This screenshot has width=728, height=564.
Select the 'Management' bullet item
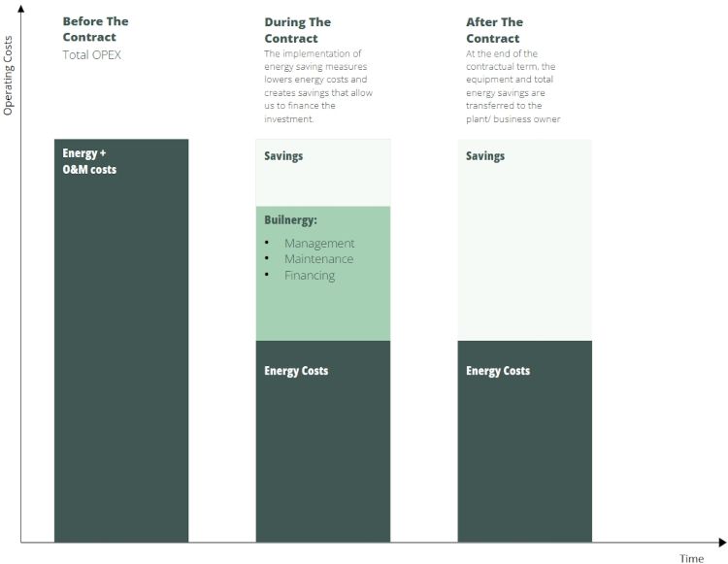(319, 244)
